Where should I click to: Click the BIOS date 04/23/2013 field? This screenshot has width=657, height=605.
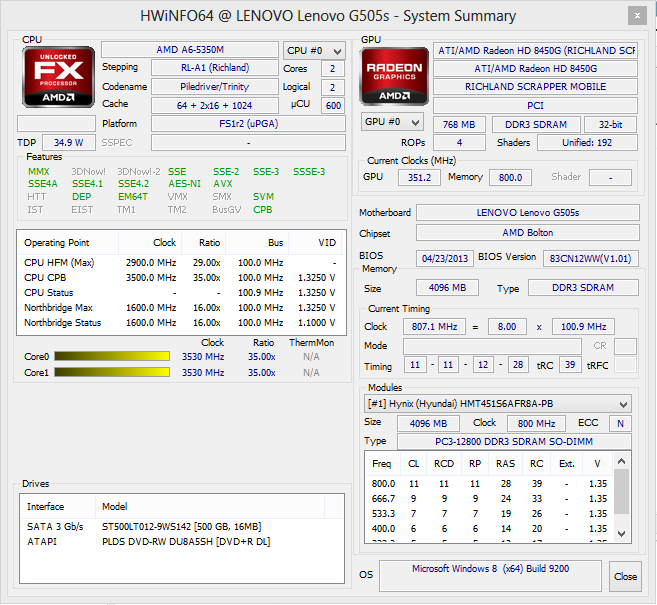tap(445, 259)
